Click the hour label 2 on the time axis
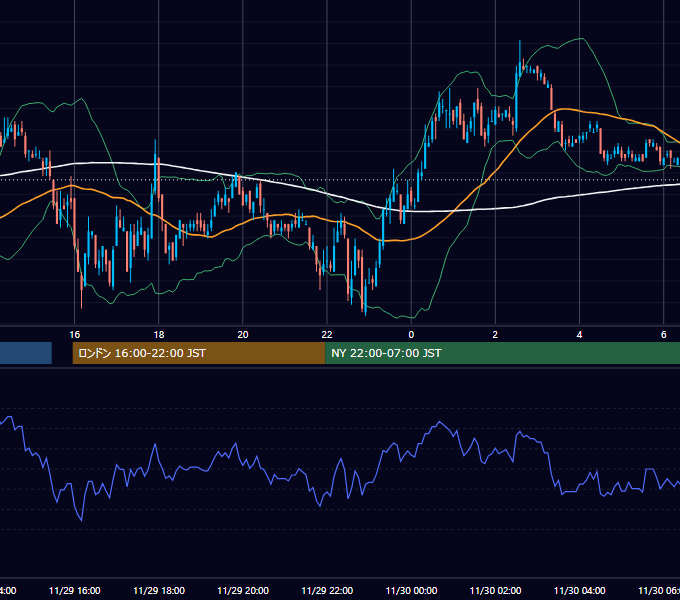 [495, 334]
